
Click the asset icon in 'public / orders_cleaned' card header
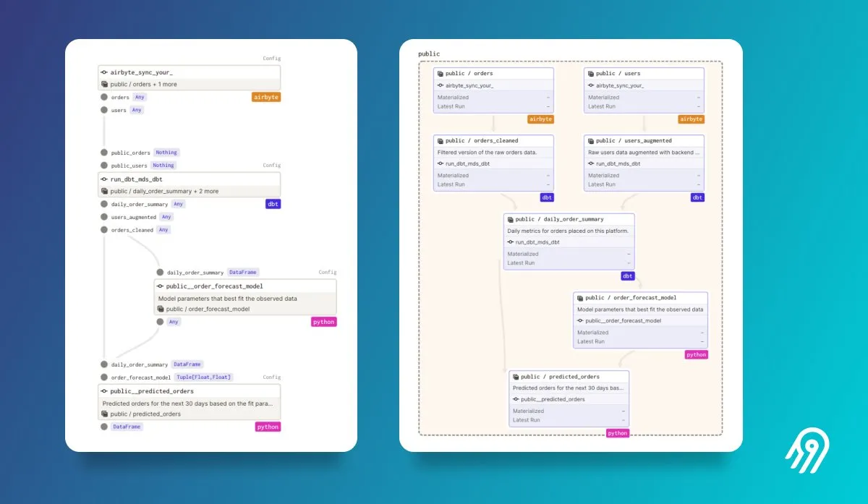click(441, 141)
